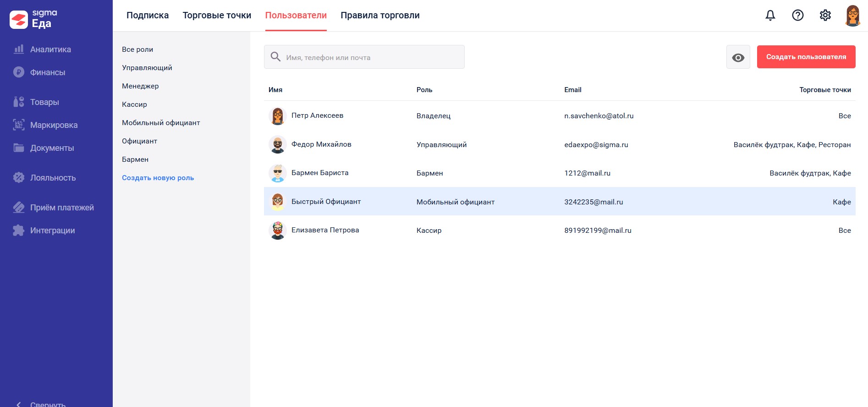Open the profile avatar menu
The width and height of the screenshot is (868, 407).
point(852,16)
